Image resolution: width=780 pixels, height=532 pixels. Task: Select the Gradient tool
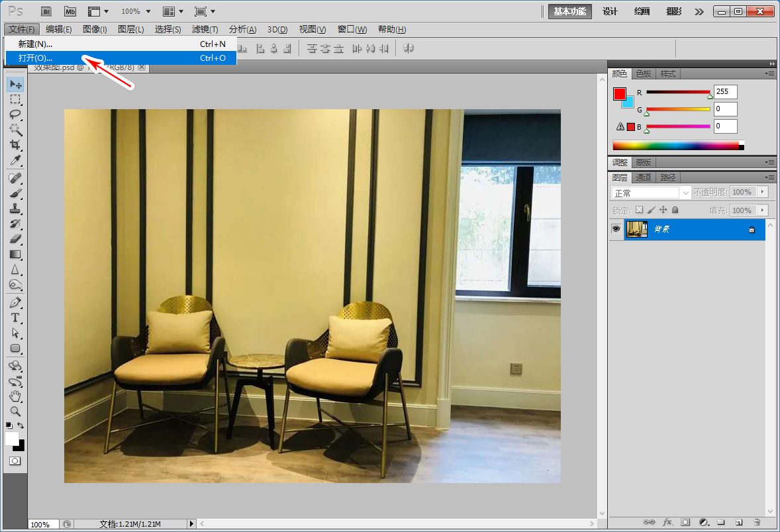[15, 254]
